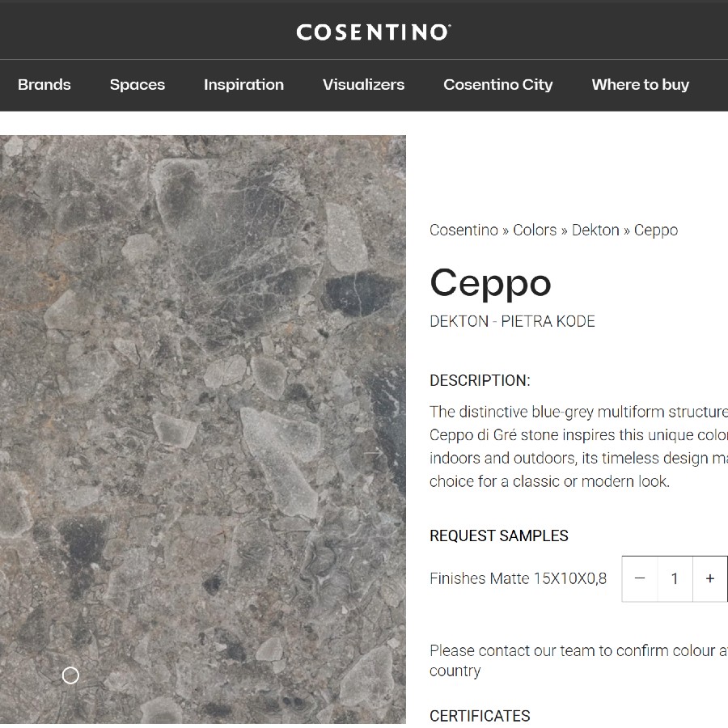
Task: Click Where to buy
Action: pos(640,84)
